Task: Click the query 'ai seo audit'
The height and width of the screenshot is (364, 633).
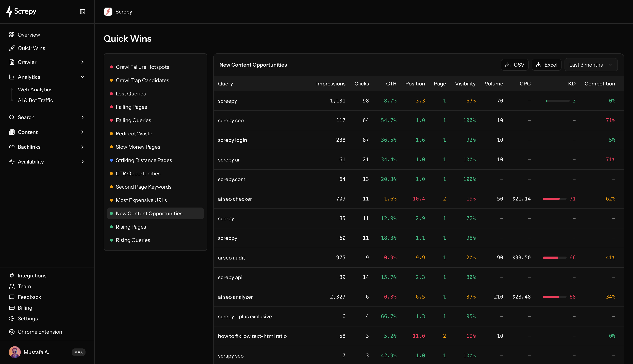Action: click(231, 257)
